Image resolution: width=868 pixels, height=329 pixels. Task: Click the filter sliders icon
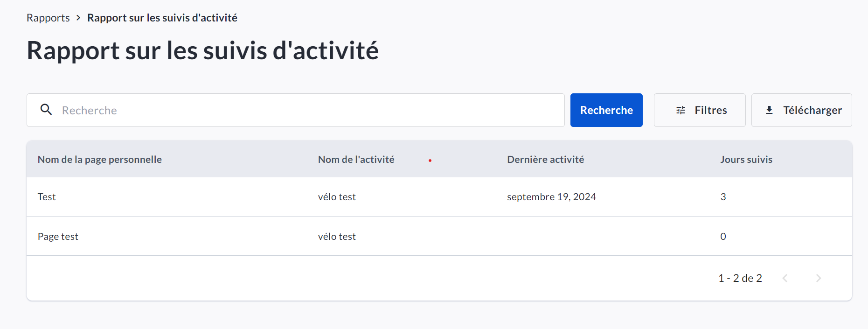coord(681,110)
